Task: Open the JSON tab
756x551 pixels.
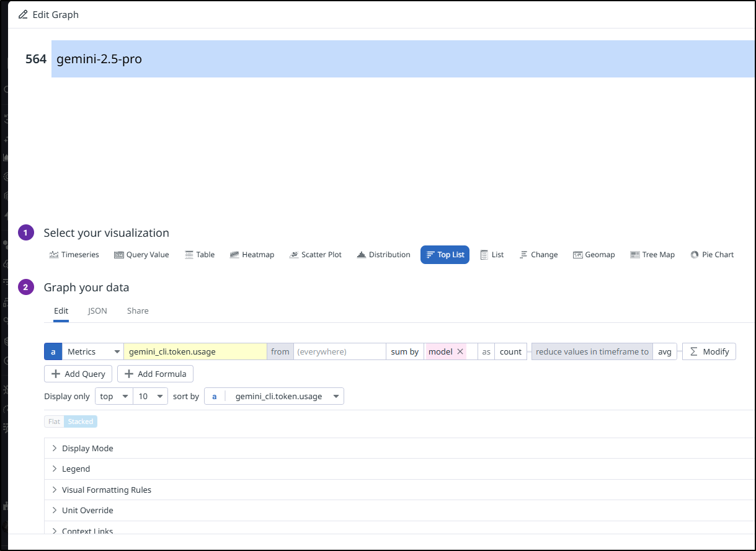Action: [x=97, y=311]
